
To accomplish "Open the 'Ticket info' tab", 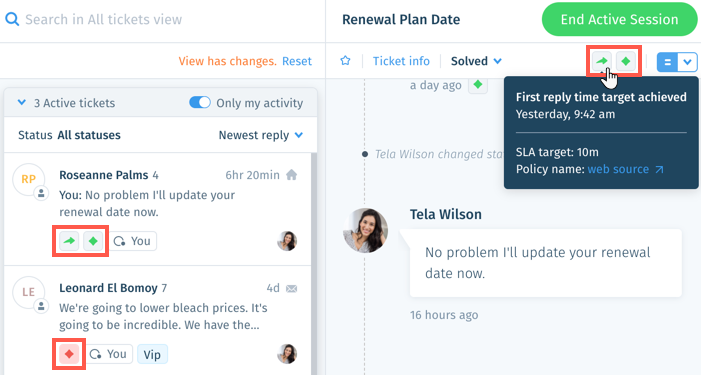I will click(401, 61).
